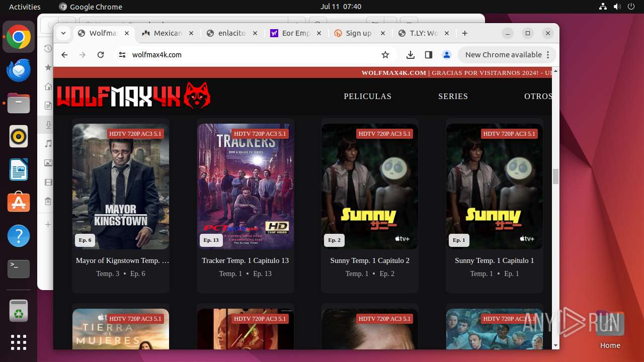Click the Ep. 13 badge on Tracker
The image size is (644, 362).
click(x=211, y=240)
